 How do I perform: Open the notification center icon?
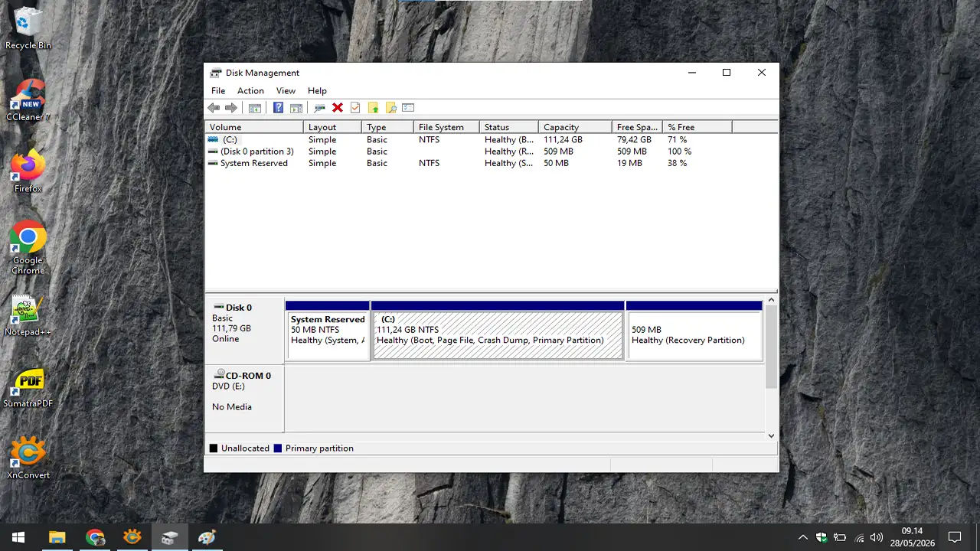click(955, 537)
